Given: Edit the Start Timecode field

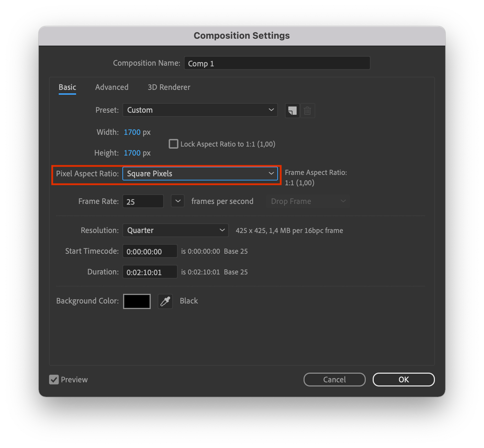Looking at the screenshot, I should point(150,251).
